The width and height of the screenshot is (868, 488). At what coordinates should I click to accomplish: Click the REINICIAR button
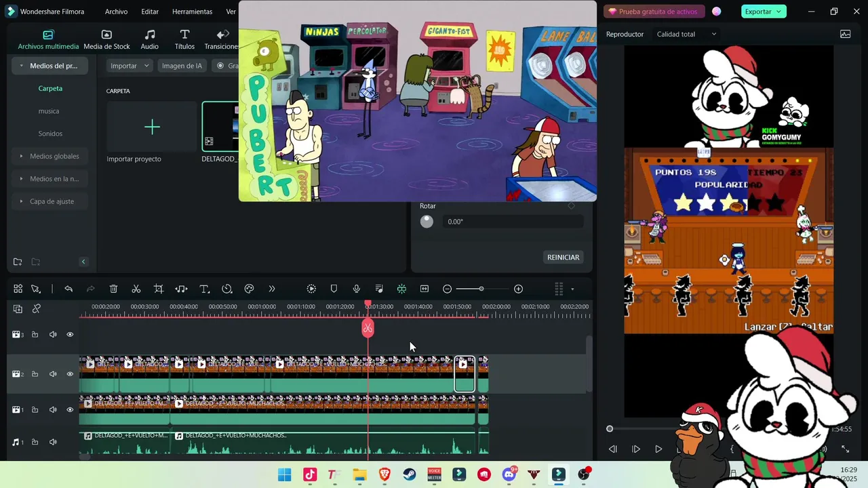563,258
